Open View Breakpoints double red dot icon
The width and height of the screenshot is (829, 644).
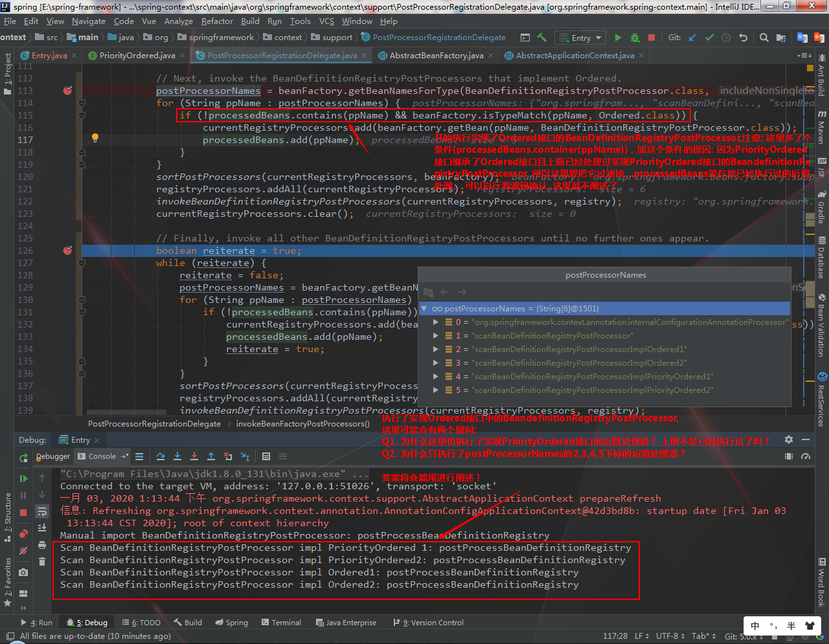coord(23,534)
